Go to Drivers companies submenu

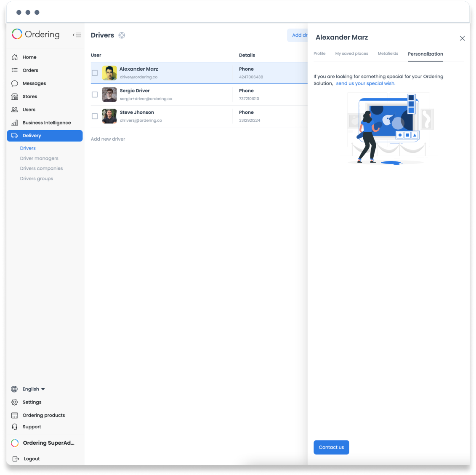click(x=41, y=168)
